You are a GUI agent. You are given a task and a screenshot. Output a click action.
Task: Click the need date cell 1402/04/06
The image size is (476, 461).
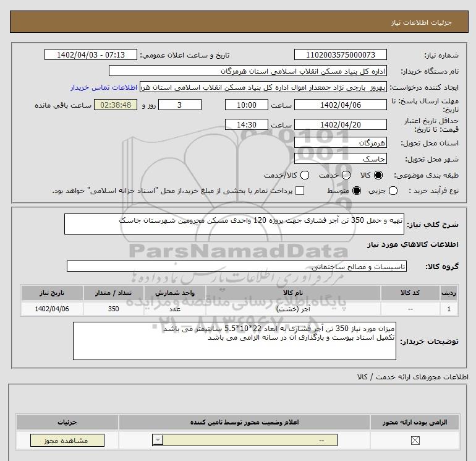[x=52, y=309]
